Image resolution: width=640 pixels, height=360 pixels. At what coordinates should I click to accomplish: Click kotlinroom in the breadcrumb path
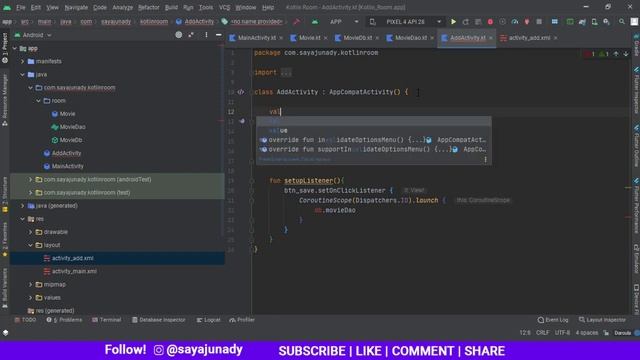[x=154, y=22]
